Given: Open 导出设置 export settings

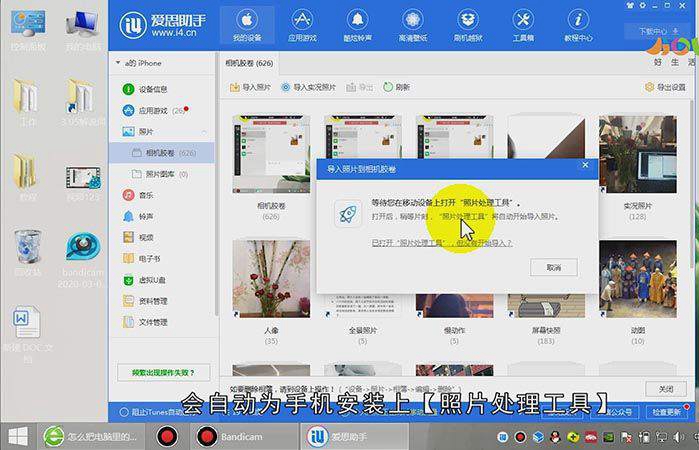Looking at the screenshot, I should coord(665,87).
